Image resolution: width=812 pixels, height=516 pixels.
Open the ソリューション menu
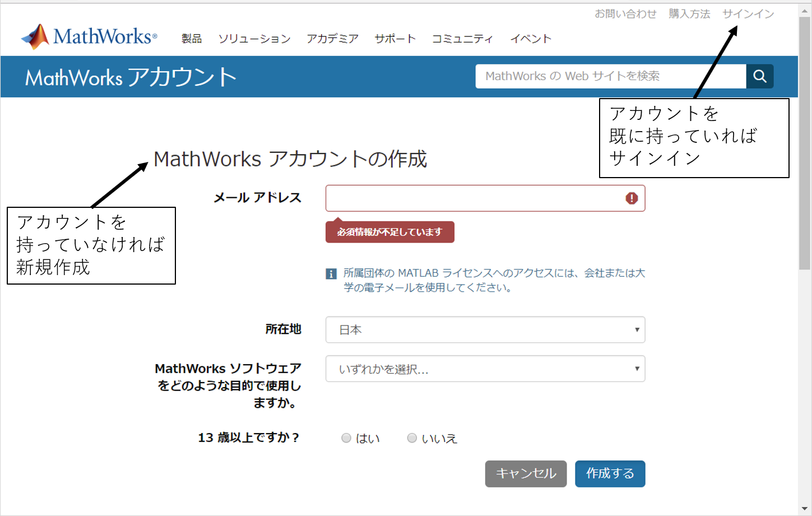pyautogui.click(x=254, y=39)
